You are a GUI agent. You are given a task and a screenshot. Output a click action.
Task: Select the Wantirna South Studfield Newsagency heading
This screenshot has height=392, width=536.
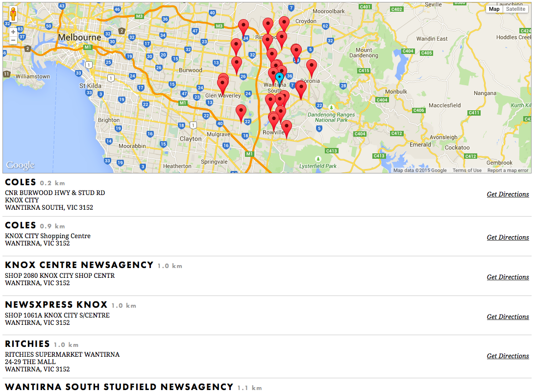click(119, 387)
